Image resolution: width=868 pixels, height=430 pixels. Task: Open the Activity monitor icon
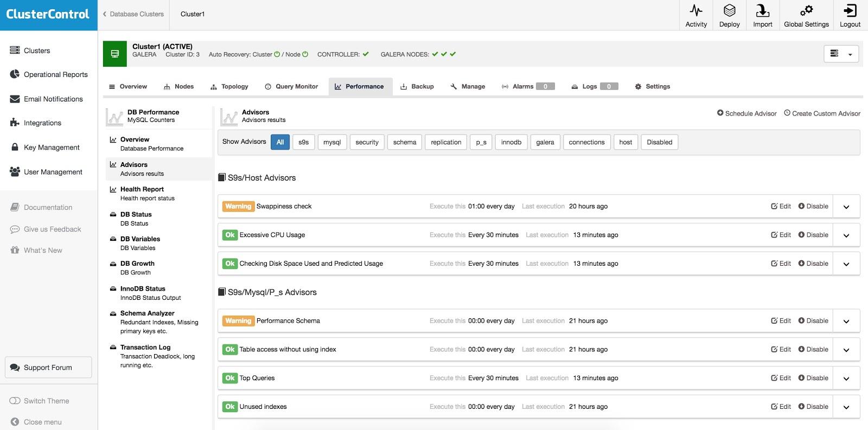696,15
